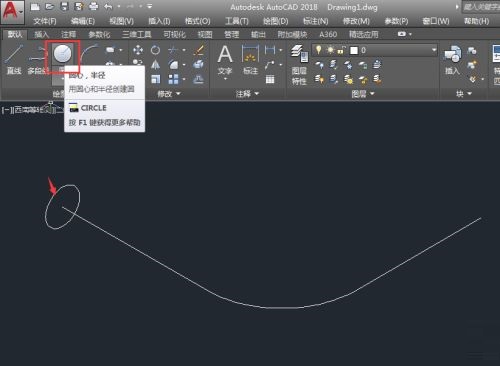Screen dimensions: 500x366
Task: Click the Dimension (标注) tool
Action: [250, 59]
